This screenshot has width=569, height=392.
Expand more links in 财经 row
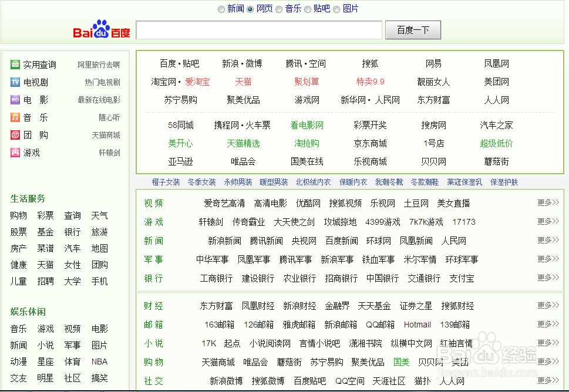click(x=548, y=306)
